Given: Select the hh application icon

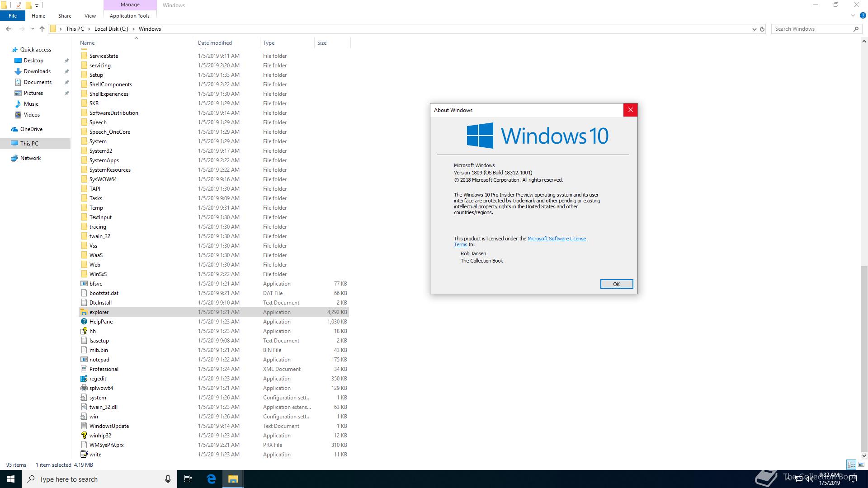Looking at the screenshot, I should [84, 331].
